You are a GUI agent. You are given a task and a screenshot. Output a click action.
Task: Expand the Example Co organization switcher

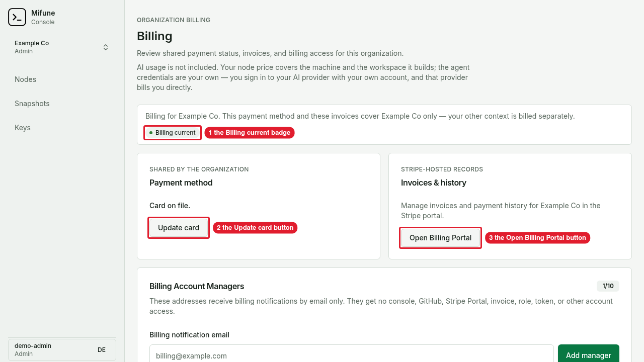[62, 47]
